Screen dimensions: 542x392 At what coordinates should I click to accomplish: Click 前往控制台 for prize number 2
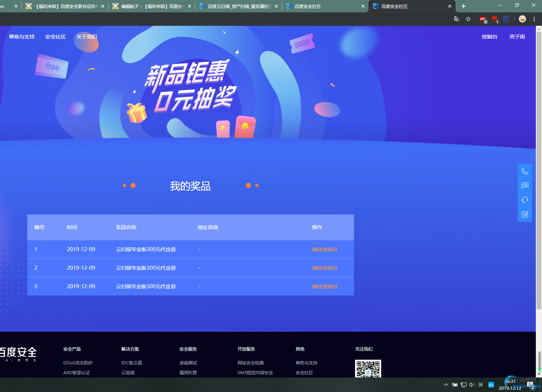(x=325, y=268)
